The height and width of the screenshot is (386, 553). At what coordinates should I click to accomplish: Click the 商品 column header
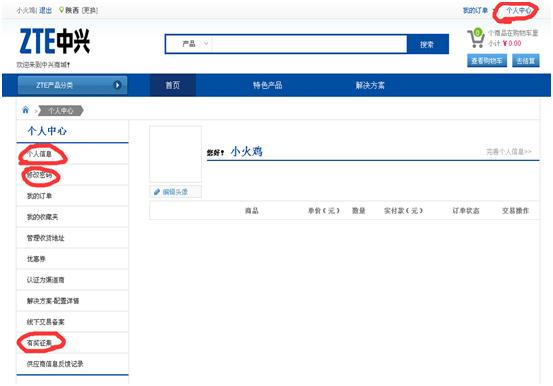[252, 211]
